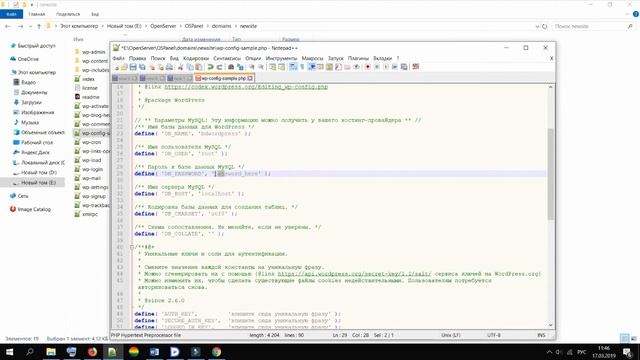
Task: Click the Zoom Out toolbar icon
Action: (260, 67)
